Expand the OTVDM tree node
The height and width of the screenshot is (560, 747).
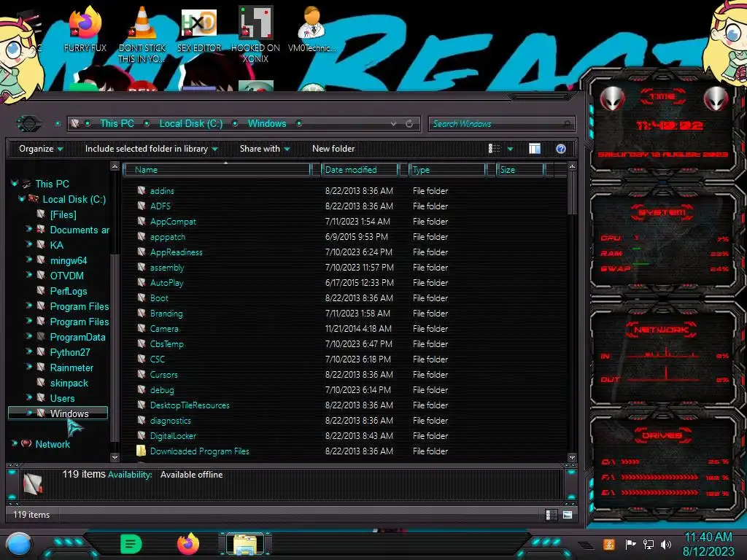click(29, 275)
